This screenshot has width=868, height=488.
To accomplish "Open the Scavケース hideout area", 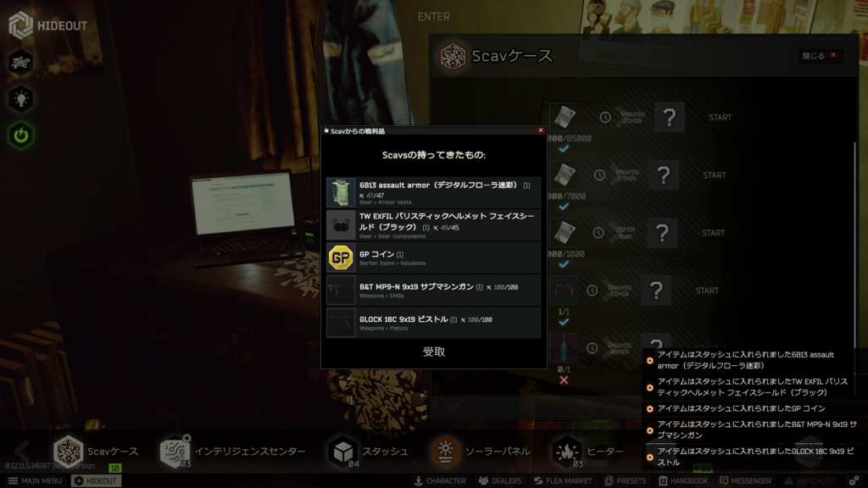I will [69, 452].
